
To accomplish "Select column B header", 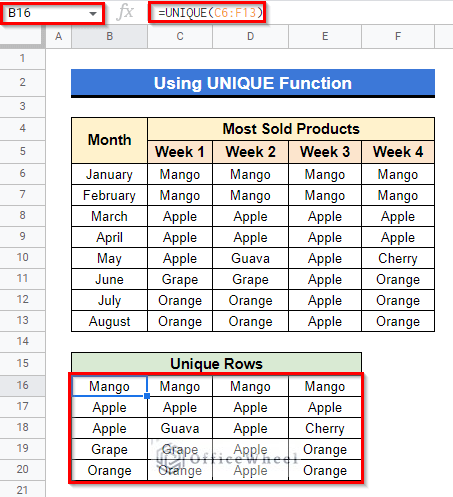I will pos(110,36).
